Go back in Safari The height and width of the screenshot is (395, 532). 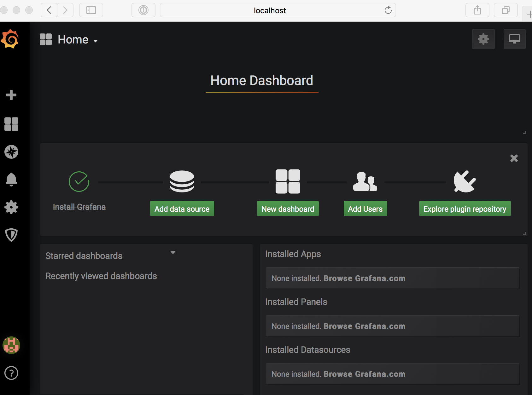click(49, 10)
